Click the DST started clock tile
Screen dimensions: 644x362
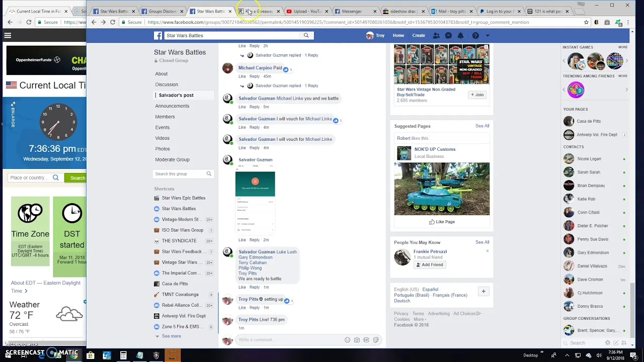72,213
